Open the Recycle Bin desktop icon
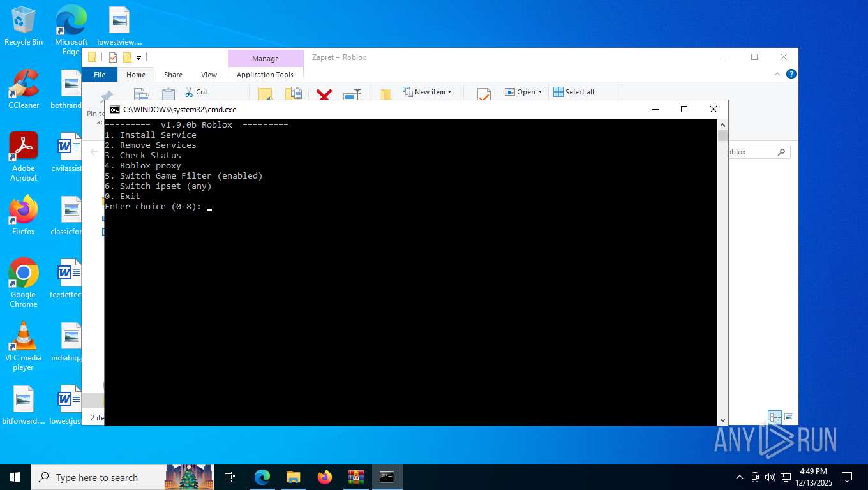868x490 pixels. coord(24,27)
